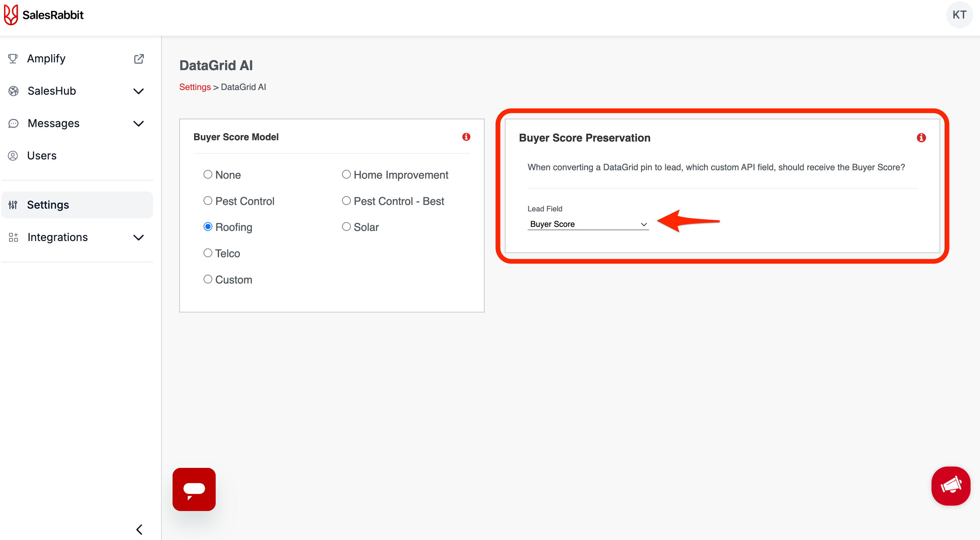Click the Settings sliders icon
This screenshot has width=980, height=540.
point(13,205)
